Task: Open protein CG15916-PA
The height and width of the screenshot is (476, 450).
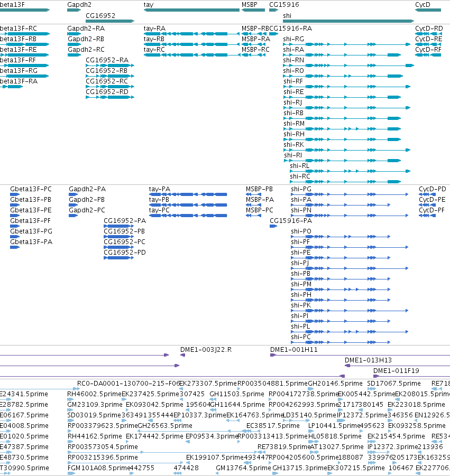Action: [291, 221]
